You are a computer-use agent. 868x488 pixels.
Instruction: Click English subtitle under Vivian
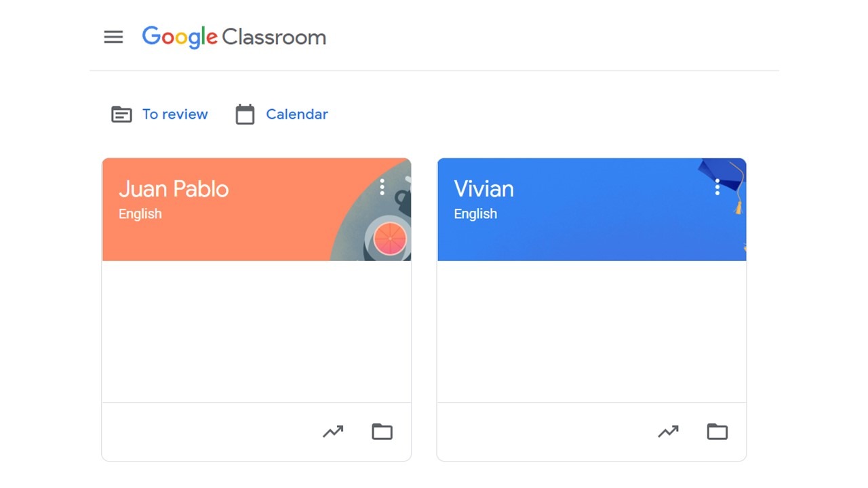(x=475, y=214)
